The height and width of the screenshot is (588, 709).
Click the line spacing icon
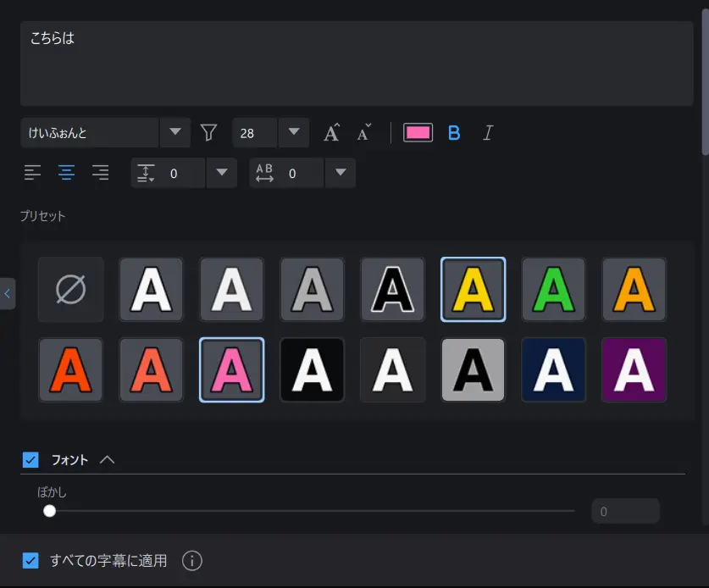146,173
